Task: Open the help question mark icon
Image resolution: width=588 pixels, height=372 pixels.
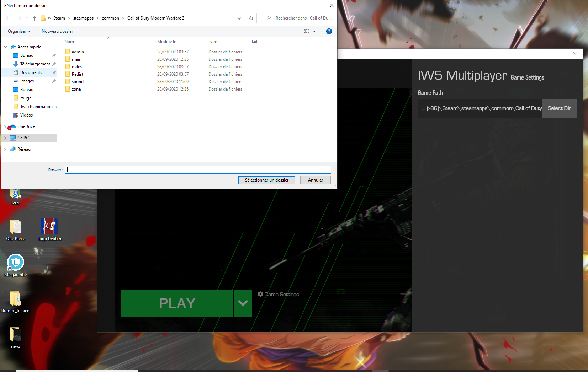Action: pyautogui.click(x=329, y=31)
